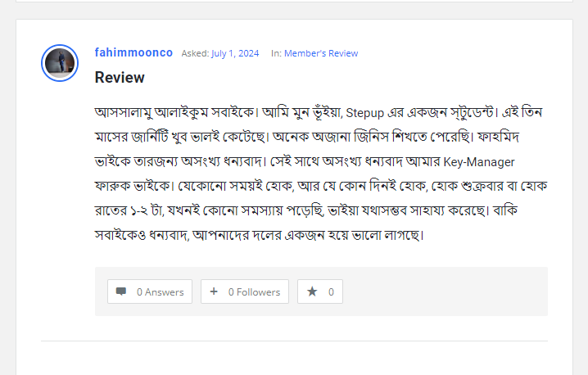Screen dimensions: 588x375
Task: Open the fahimmoonco username link
Action: click(133, 52)
